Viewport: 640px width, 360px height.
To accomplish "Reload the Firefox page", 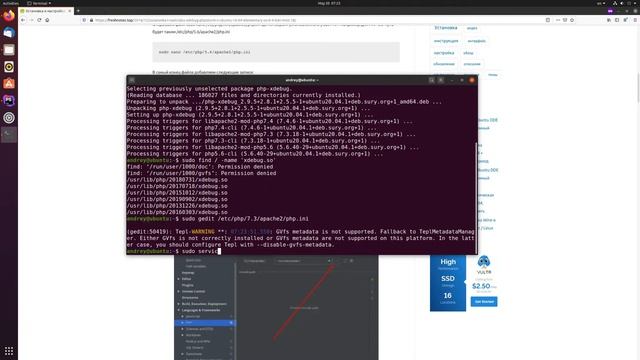I will tap(39, 20).
